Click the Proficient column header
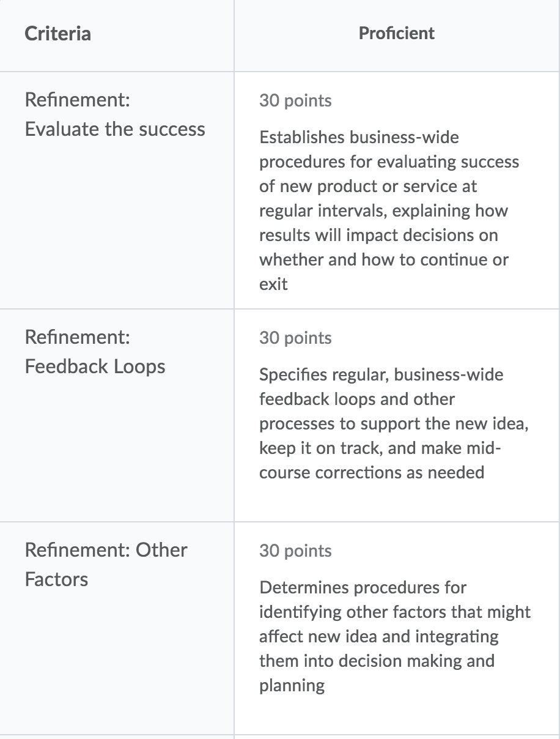This screenshot has height=739, width=560. click(397, 33)
